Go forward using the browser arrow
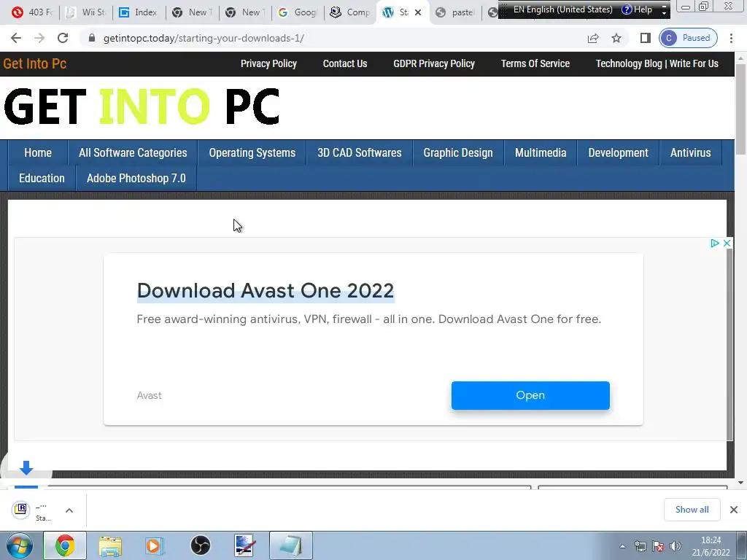Image resolution: width=747 pixels, height=560 pixels. click(x=39, y=38)
